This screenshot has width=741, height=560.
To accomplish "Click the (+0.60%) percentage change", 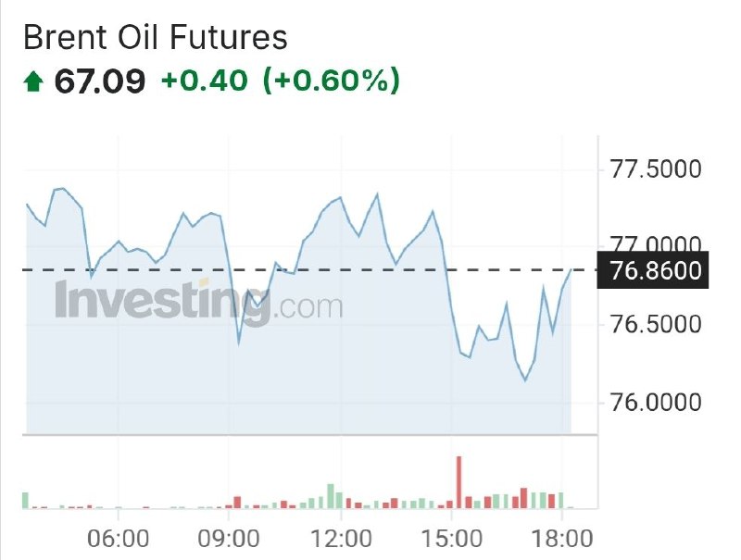I will [332, 81].
